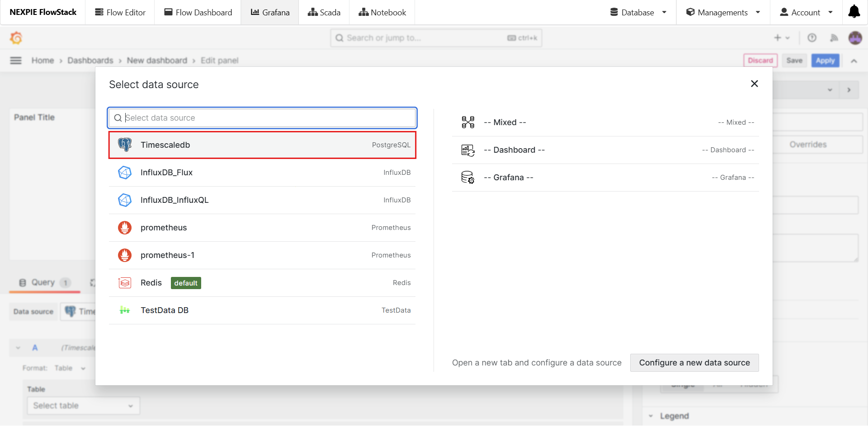Click the Dashboard data source icon
Screen dimensions: 868x426
(x=468, y=150)
